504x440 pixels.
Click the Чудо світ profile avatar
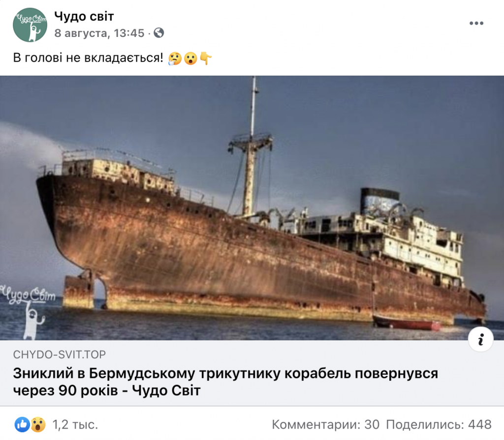tap(30, 25)
